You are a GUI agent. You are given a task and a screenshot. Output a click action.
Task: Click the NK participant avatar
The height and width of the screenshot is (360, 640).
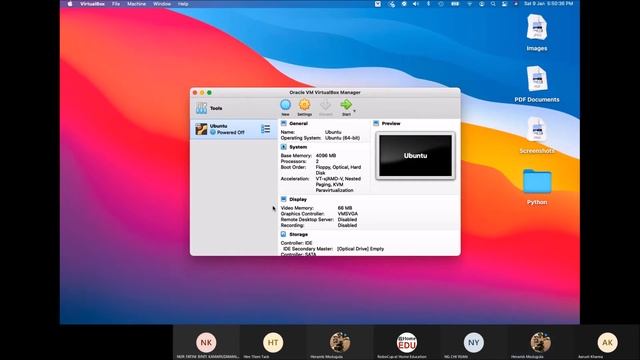[x=206, y=342]
